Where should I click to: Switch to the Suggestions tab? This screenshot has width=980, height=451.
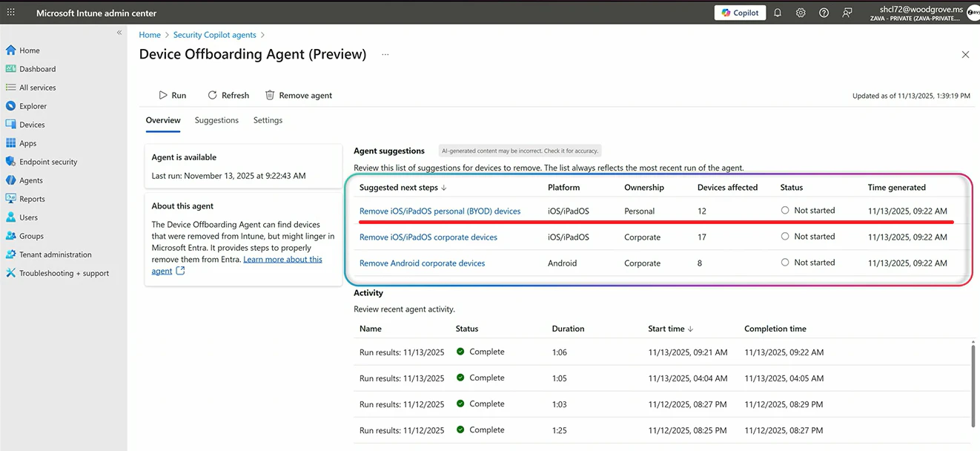pyautogui.click(x=216, y=120)
